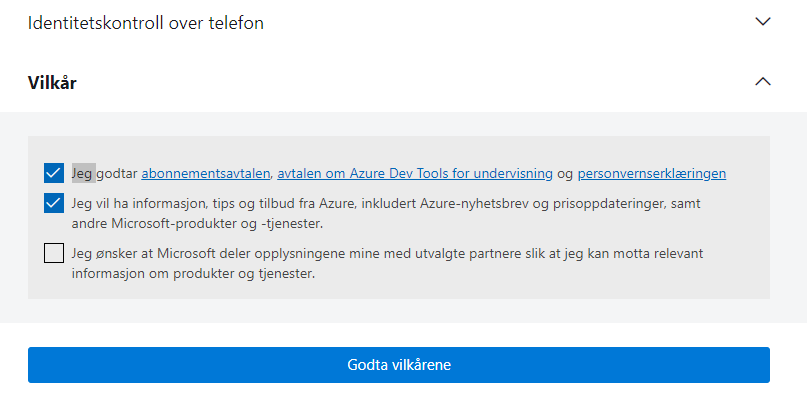Click the andre Microsoft-produkter og -tjenester text line
Viewport: 807px width, 398px height.
197,224
